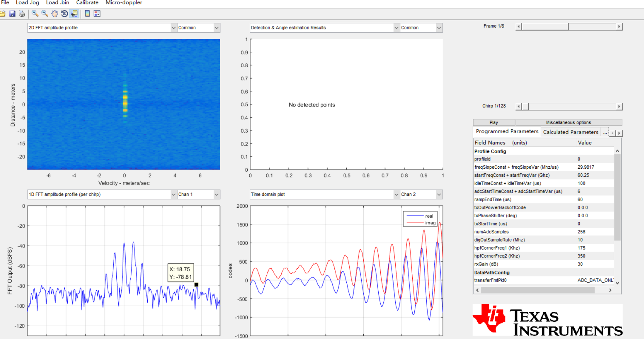644x339 pixels.
Task: Open the Chan 2 channel dropdown
Action: click(x=421, y=194)
